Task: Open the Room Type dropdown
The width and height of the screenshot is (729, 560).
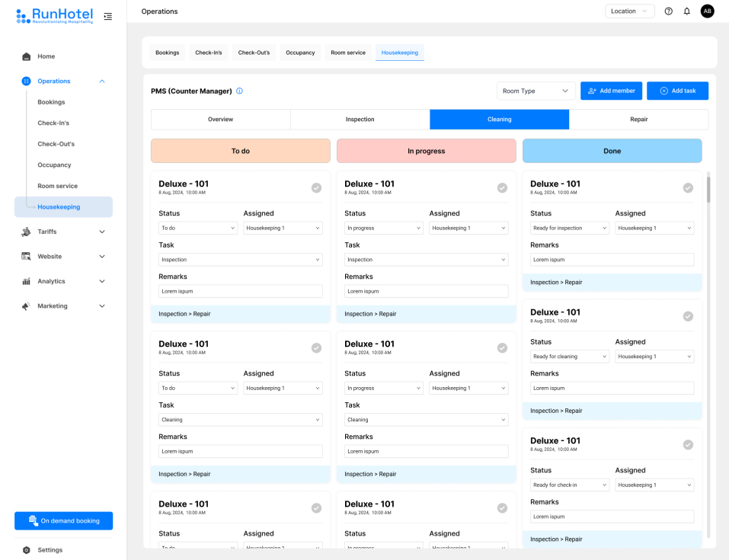Action: click(x=536, y=91)
